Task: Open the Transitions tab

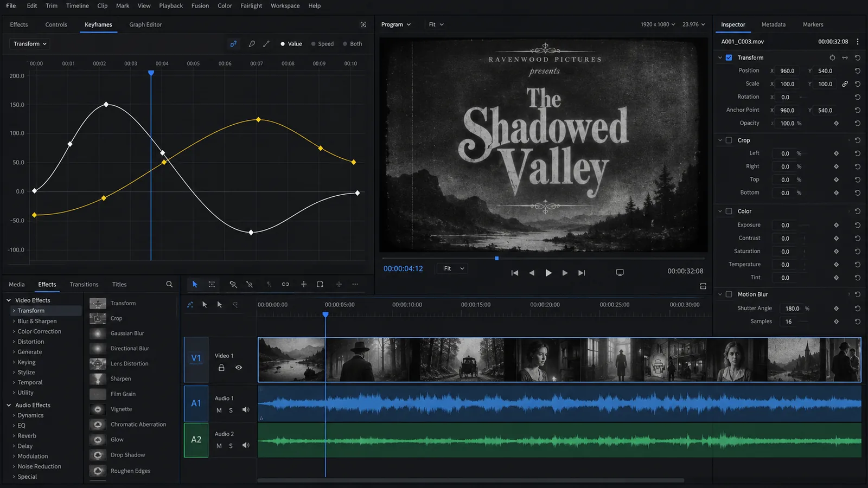Action: pyautogui.click(x=84, y=284)
